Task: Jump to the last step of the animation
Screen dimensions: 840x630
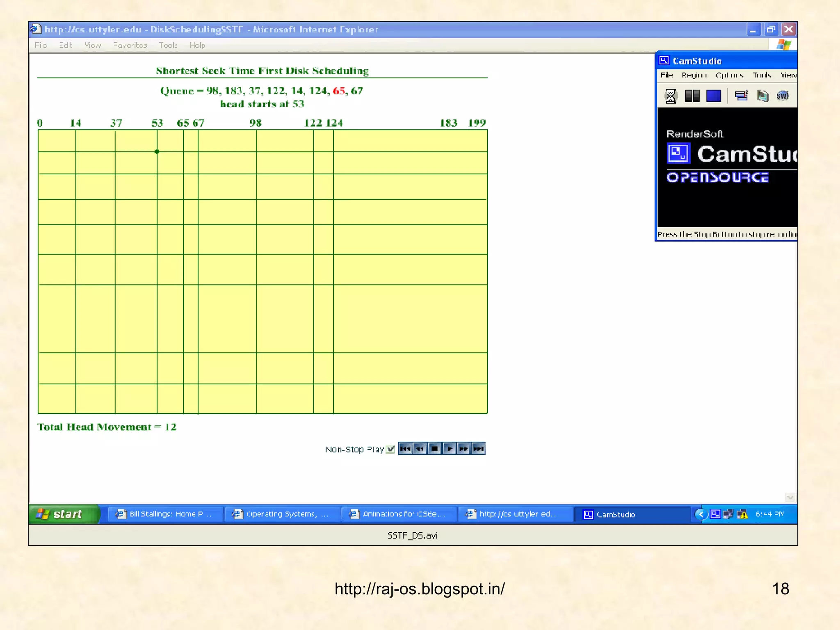Action: pos(478,449)
